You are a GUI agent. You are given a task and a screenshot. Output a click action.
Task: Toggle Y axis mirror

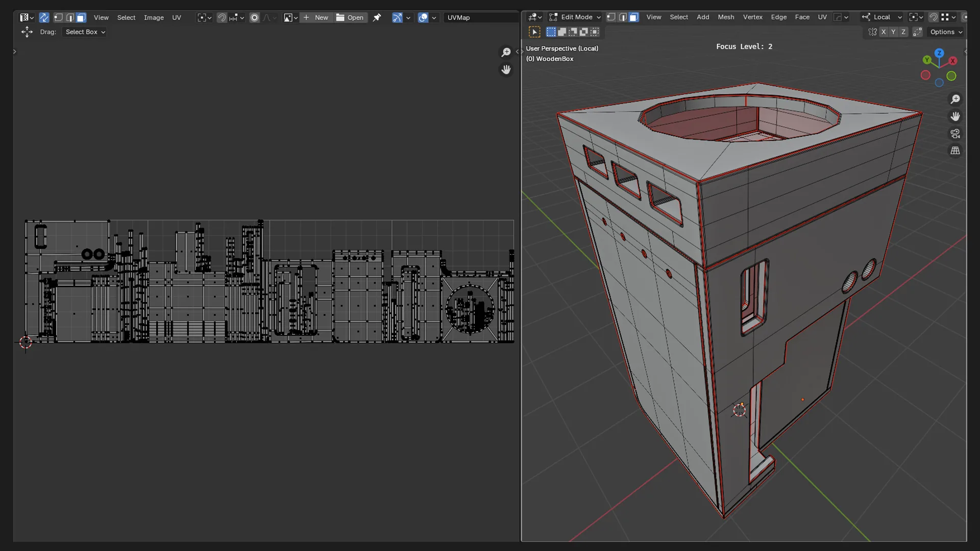point(893,32)
